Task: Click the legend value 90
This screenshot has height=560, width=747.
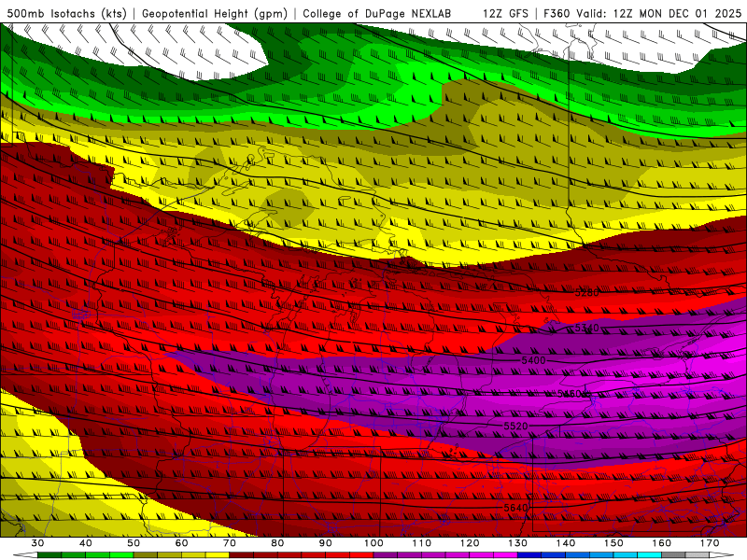Action: coord(326,543)
